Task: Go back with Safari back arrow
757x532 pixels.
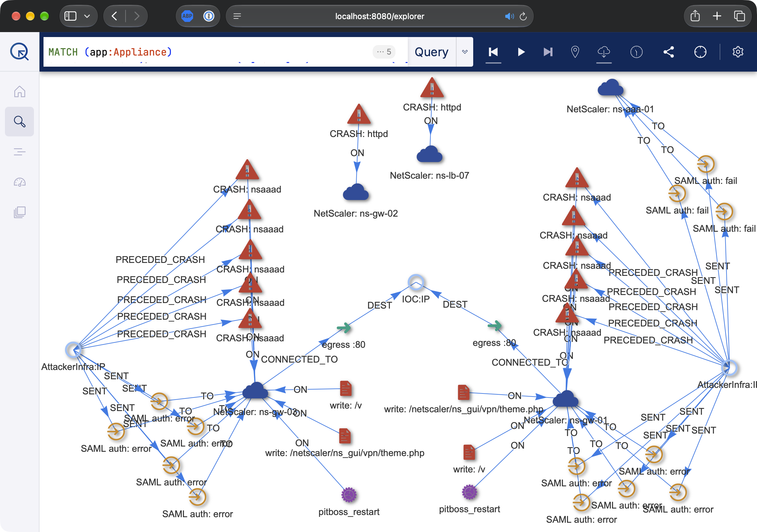Action: point(114,16)
